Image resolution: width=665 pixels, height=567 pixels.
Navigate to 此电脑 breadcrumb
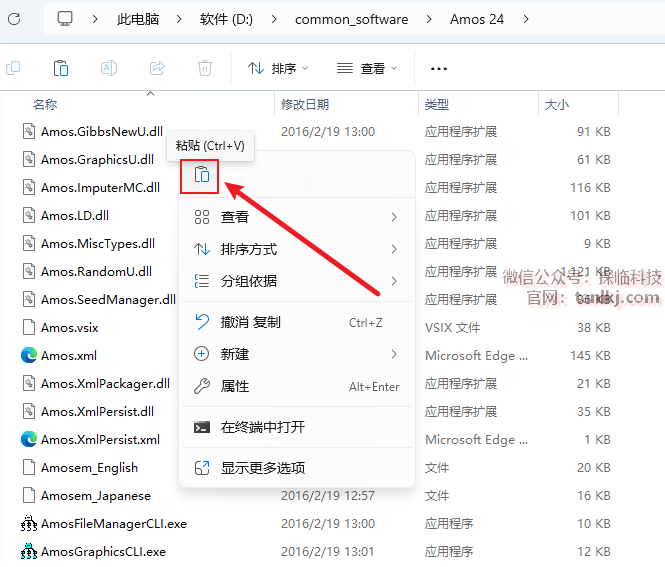point(138,19)
